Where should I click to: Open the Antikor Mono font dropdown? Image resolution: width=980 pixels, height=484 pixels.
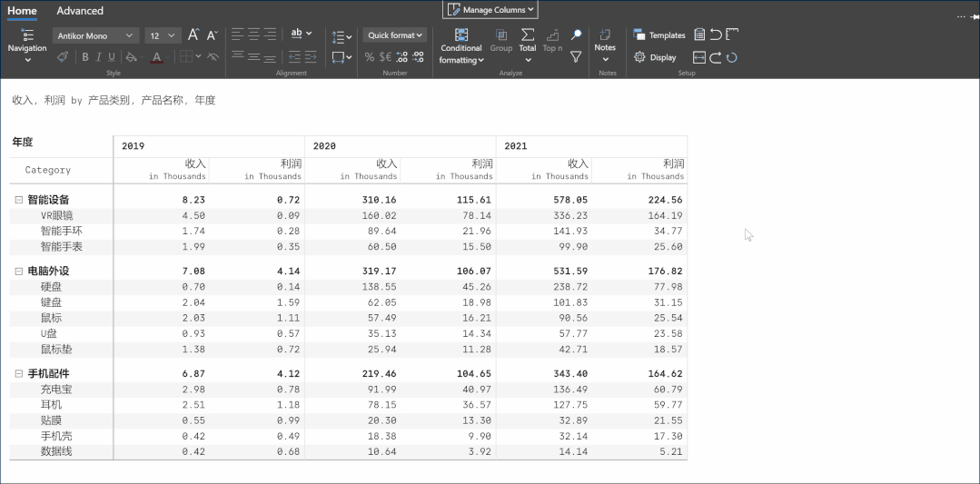click(x=95, y=35)
